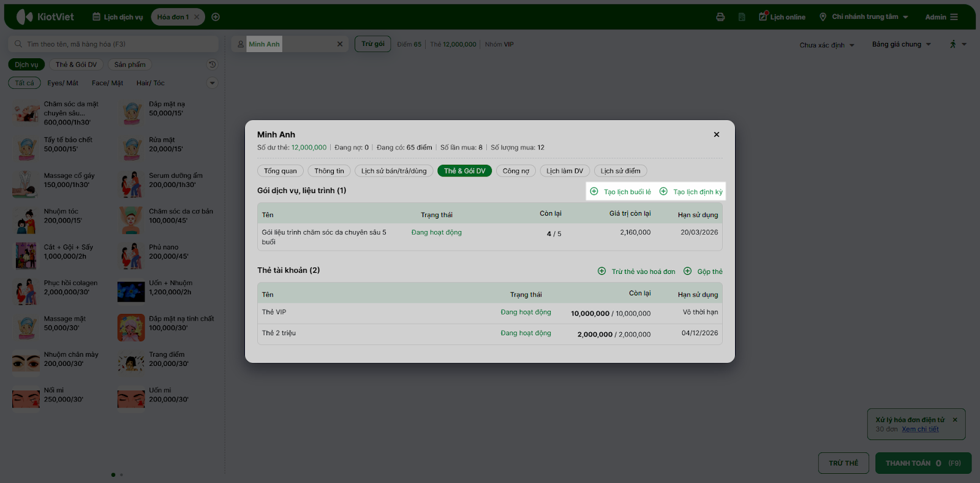Switch to the Công nợ tab
The width and height of the screenshot is (980, 483).
coord(516,171)
